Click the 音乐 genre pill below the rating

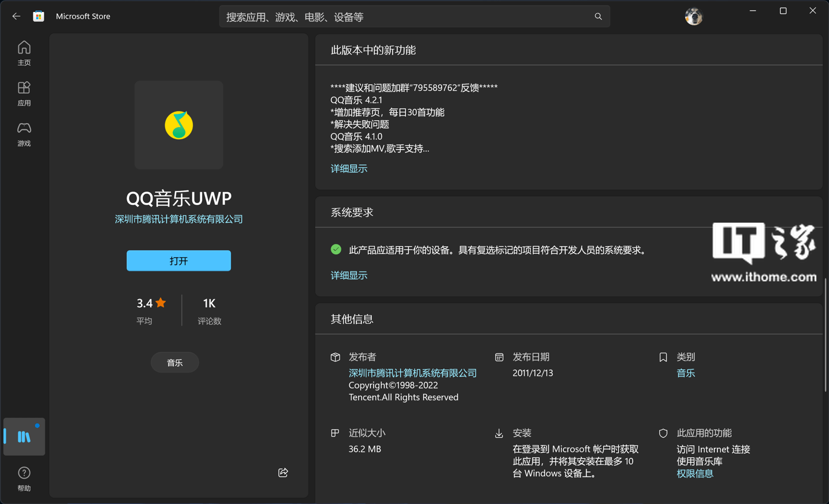pos(174,362)
